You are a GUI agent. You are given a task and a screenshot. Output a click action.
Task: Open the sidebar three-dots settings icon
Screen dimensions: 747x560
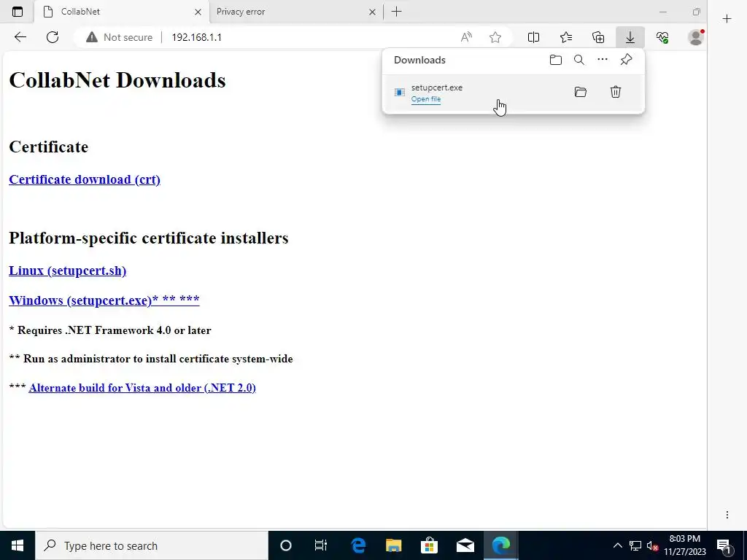pos(727,515)
